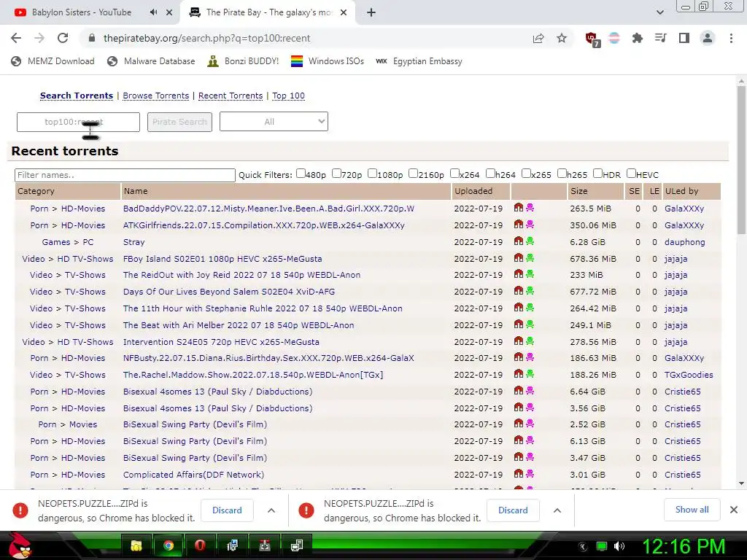Click the network monitor tray icon
Image resolution: width=747 pixels, height=560 pixels.
coord(602,546)
